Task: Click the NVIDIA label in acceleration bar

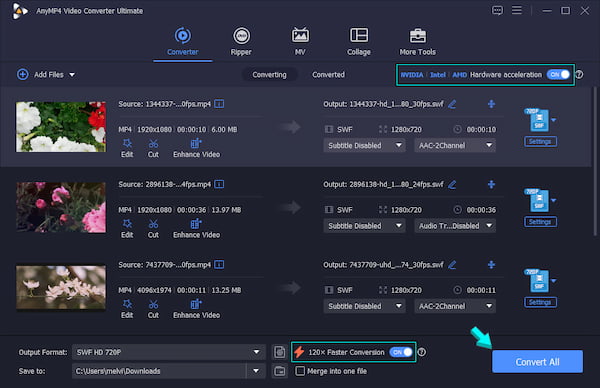Action: tap(412, 75)
